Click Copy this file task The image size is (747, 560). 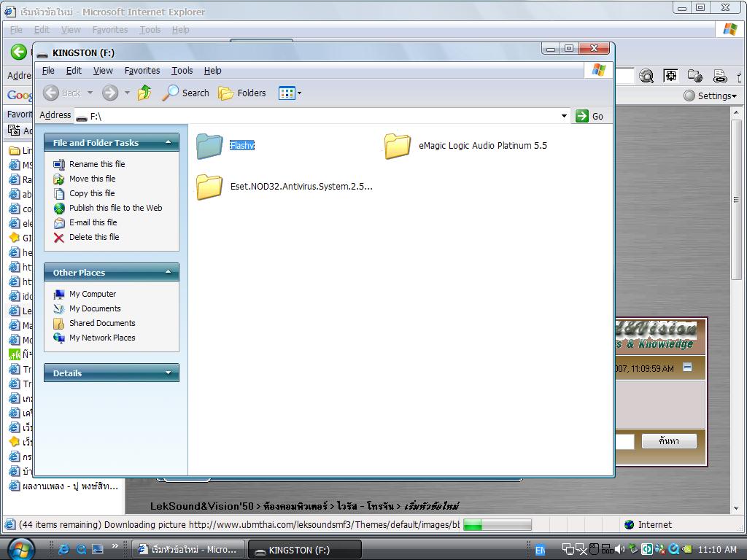pos(85,193)
